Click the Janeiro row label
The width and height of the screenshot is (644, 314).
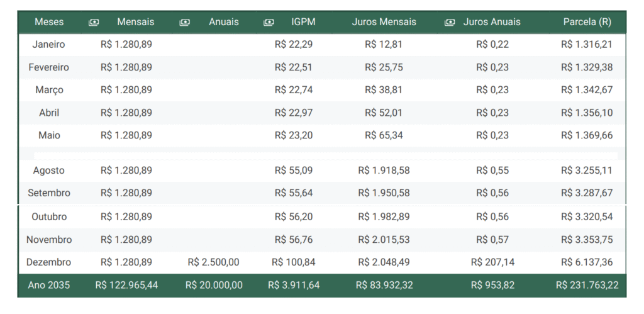pyautogui.click(x=48, y=45)
